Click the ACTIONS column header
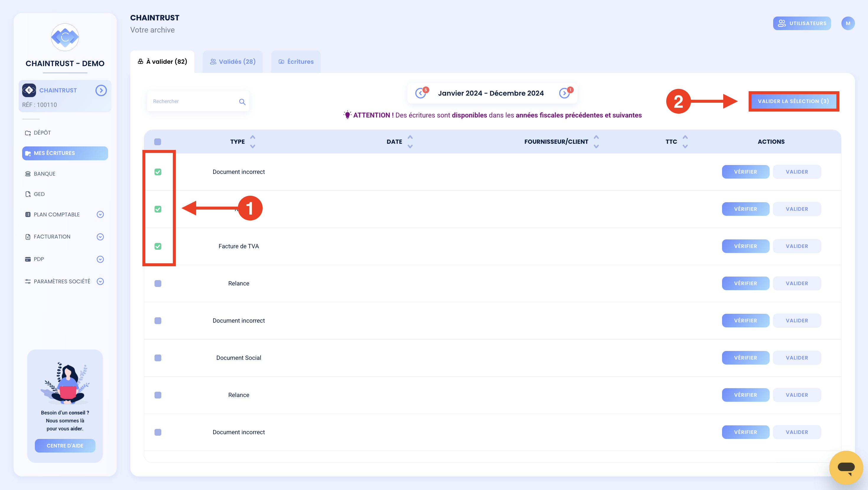The height and width of the screenshot is (490, 868). point(771,142)
